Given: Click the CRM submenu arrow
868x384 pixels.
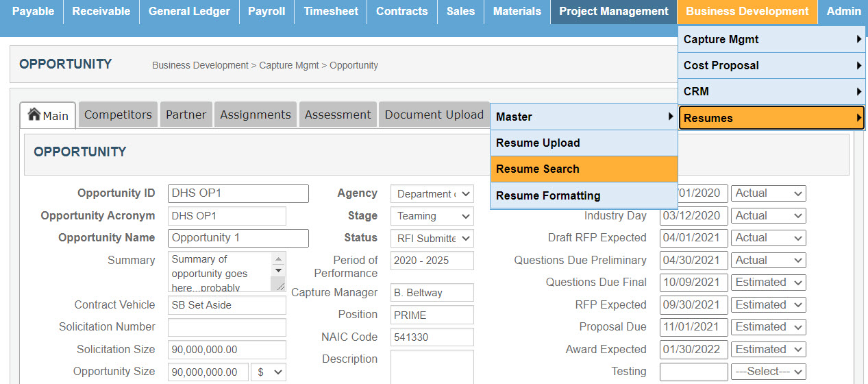Looking at the screenshot, I should (858, 92).
